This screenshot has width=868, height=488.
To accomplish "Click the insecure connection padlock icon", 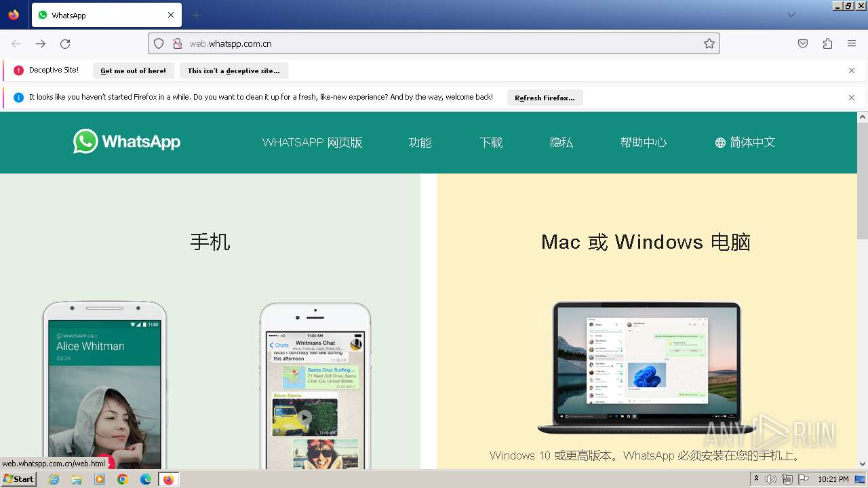I will coord(178,43).
